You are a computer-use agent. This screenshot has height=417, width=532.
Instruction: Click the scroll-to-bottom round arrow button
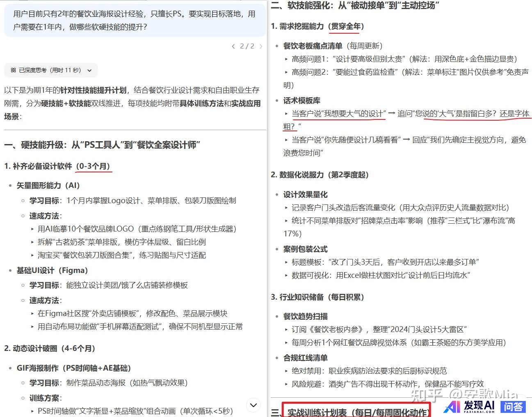[253, 405]
